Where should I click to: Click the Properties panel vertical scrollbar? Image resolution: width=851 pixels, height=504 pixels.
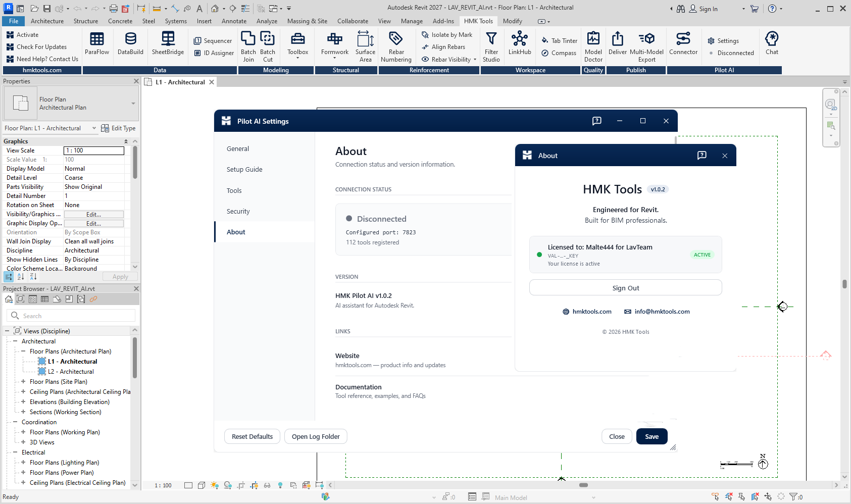135,163
